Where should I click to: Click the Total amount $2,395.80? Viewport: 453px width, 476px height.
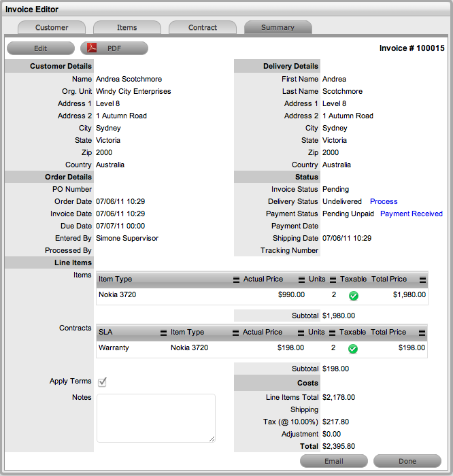click(339, 446)
